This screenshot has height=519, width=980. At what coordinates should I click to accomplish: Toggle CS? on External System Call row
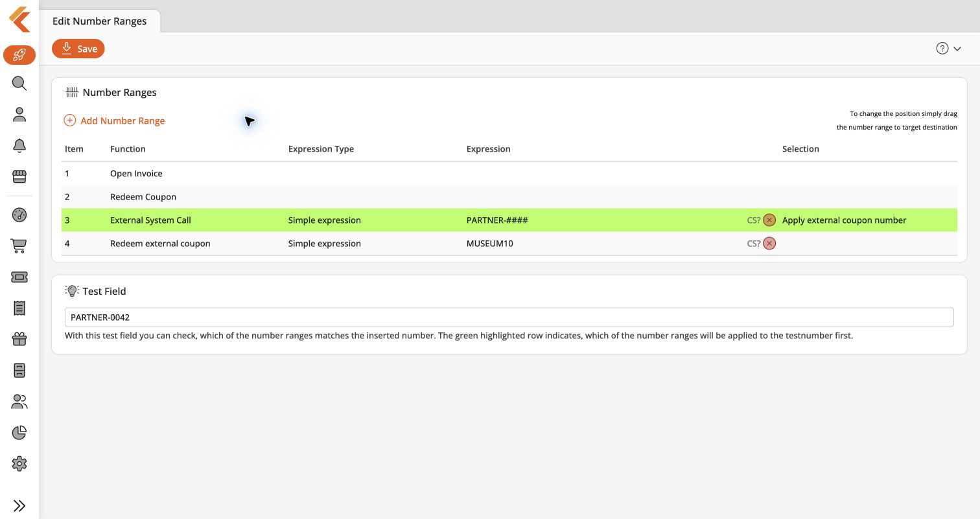point(753,220)
